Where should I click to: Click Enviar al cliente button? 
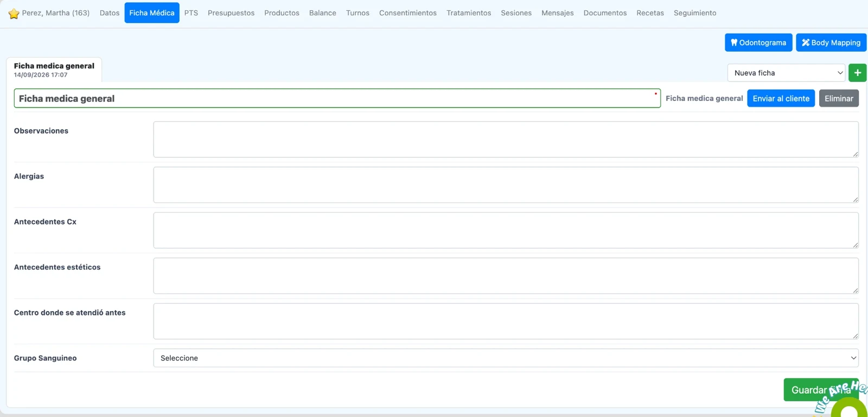point(781,98)
